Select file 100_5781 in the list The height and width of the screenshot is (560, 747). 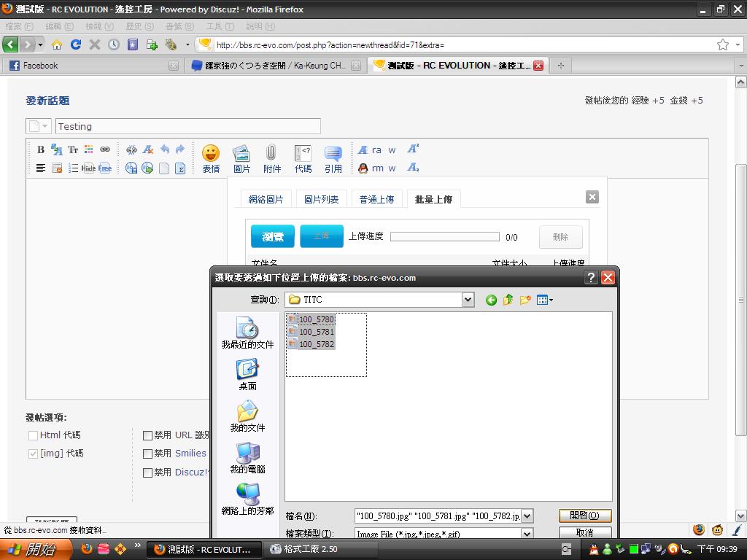(316, 332)
